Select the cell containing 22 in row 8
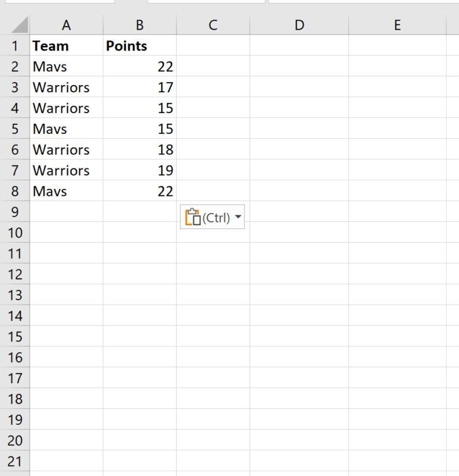The height and width of the screenshot is (476, 459). [140, 191]
